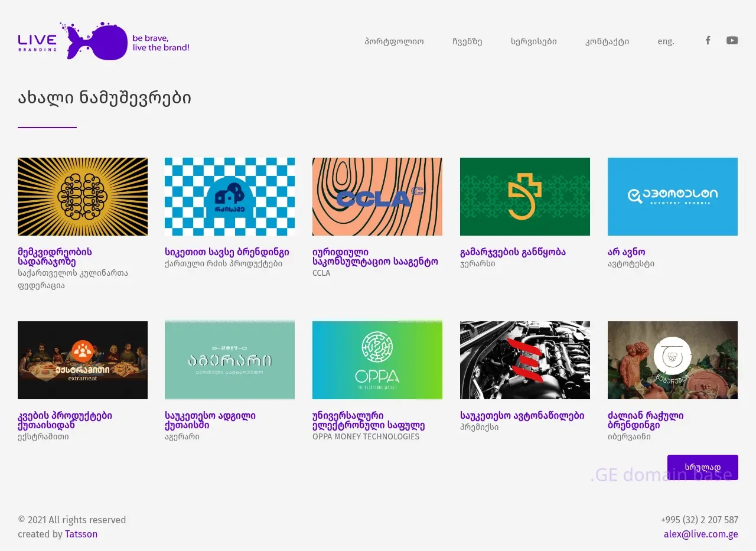View the OPPA gradient wallet thumbnail
The width and height of the screenshot is (756, 551).
377,360
